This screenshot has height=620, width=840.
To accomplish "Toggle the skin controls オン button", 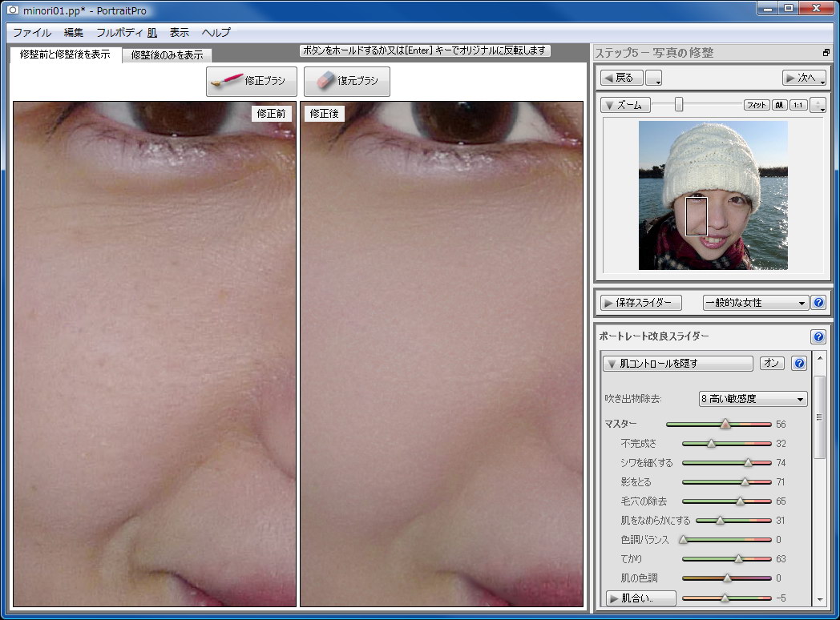I will click(772, 363).
